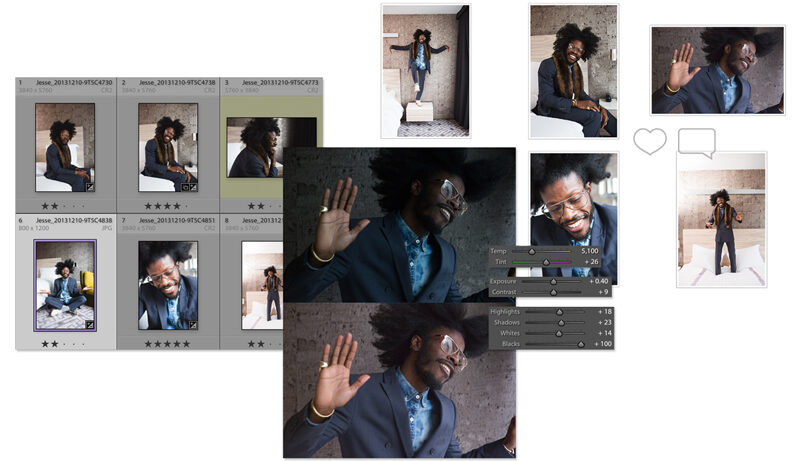Image resolution: width=800 pixels, height=461 pixels.
Task: Click the develop adjustments badge on thumbnail 9TSC4738
Action: (x=193, y=187)
